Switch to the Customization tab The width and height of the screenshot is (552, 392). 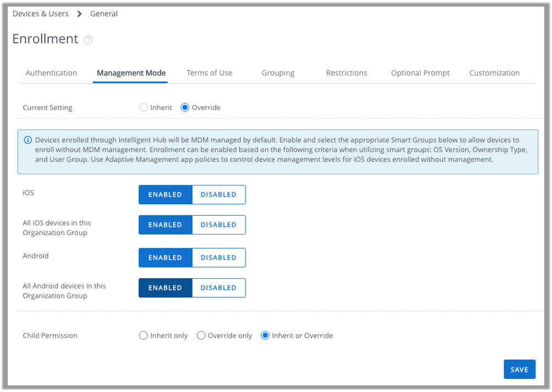(x=494, y=73)
